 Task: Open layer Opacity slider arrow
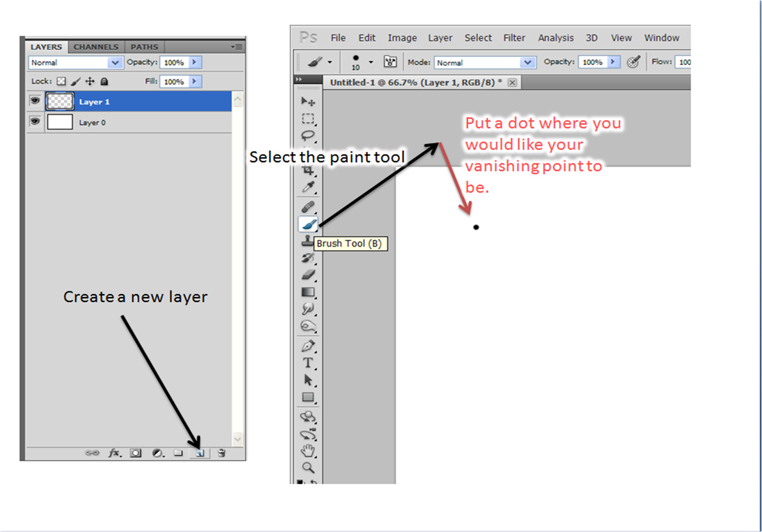[x=194, y=62]
